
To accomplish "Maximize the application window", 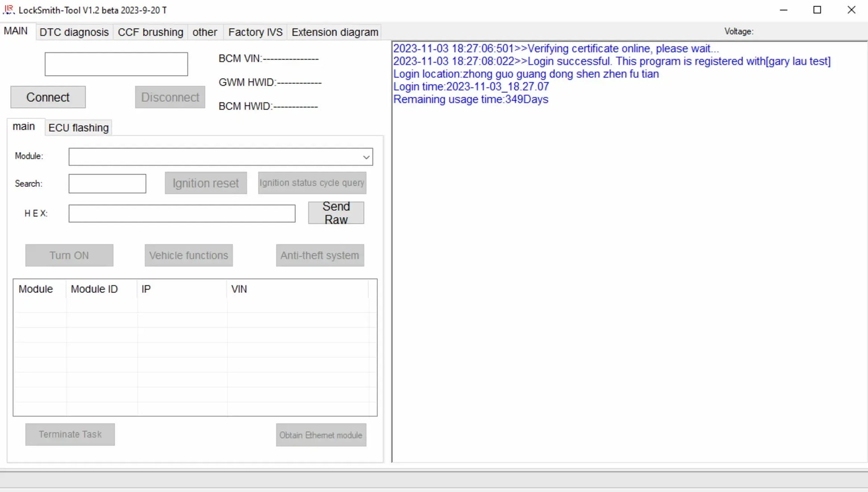I will 817,10.
